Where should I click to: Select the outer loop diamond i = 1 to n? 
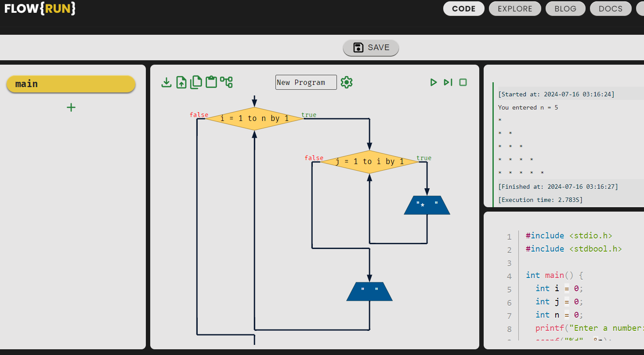[254, 118]
